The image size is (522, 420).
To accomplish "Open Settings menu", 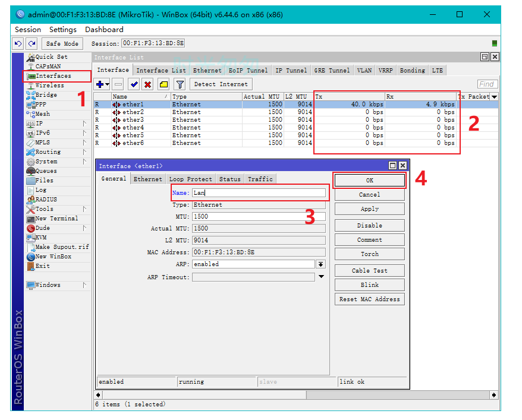I will [63, 30].
